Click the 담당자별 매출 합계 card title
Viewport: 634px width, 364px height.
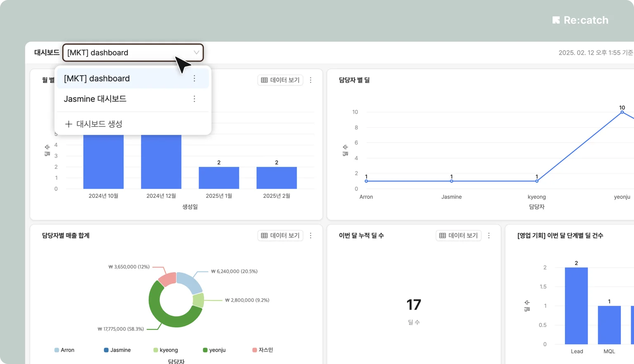[x=66, y=235]
